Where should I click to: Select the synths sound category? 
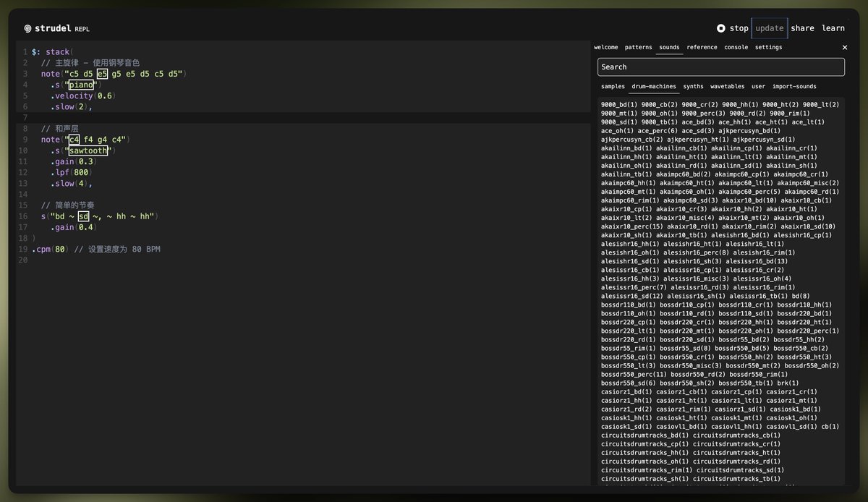pyautogui.click(x=693, y=86)
